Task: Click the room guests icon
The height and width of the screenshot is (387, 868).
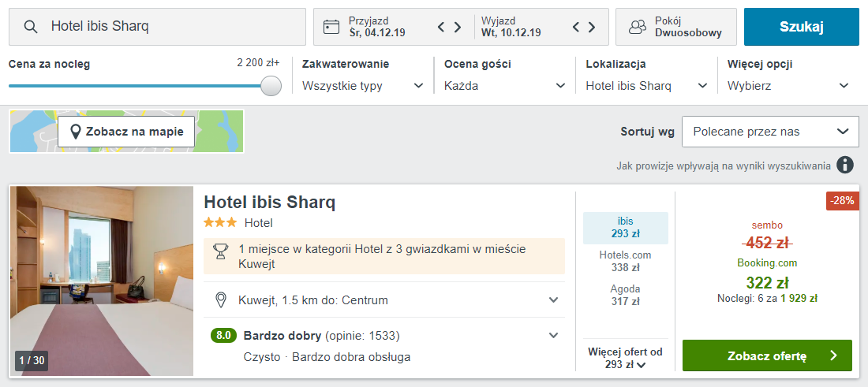Action: click(637, 27)
